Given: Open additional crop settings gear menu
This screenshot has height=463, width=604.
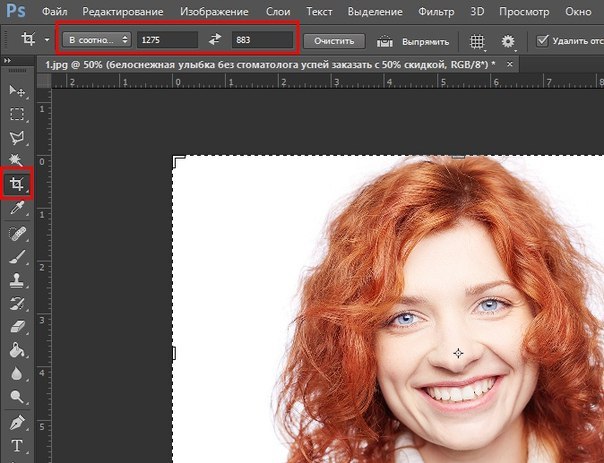Looking at the screenshot, I should [x=509, y=41].
